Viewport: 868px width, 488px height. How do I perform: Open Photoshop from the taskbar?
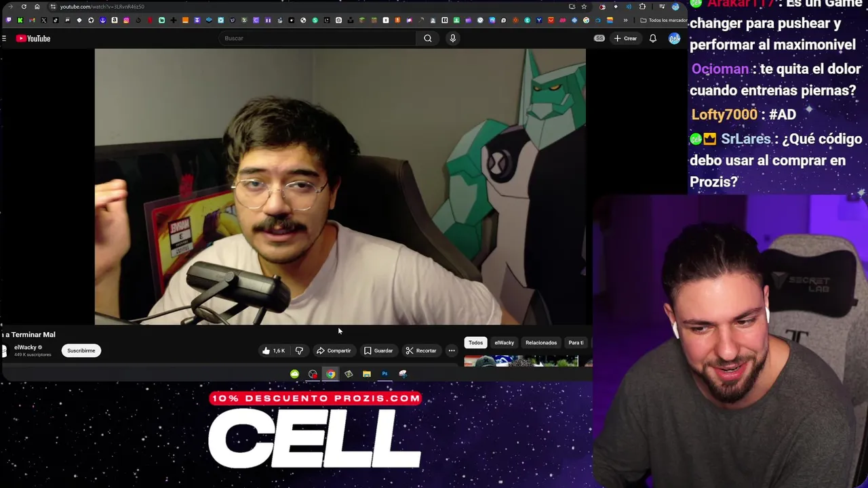coord(384,374)
